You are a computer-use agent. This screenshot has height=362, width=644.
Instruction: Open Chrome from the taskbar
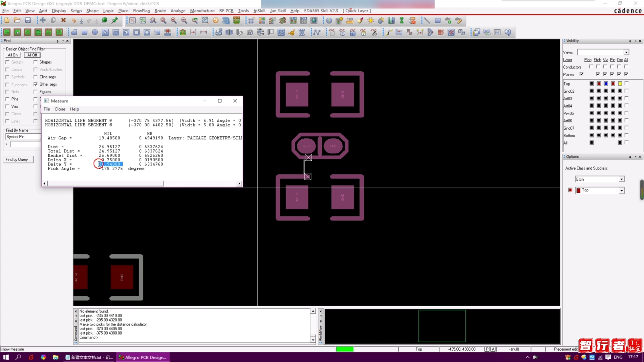(43, 357)
